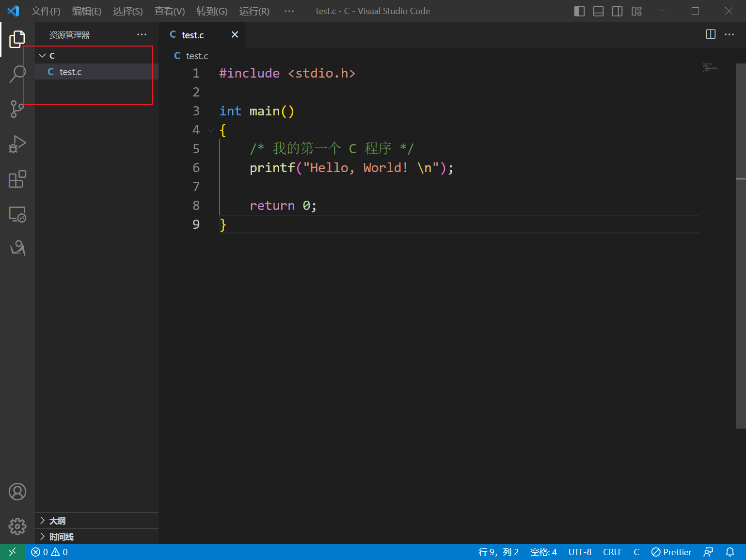This screenshot has height=560, width=746.
Task: Open the Source Control view icon
Action: click(17, 109)
